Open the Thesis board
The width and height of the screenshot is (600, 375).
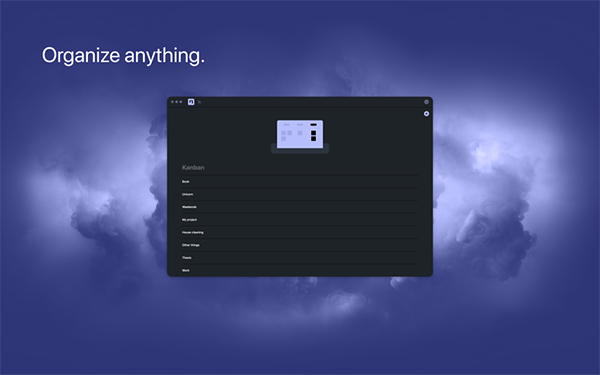point(300,258)
